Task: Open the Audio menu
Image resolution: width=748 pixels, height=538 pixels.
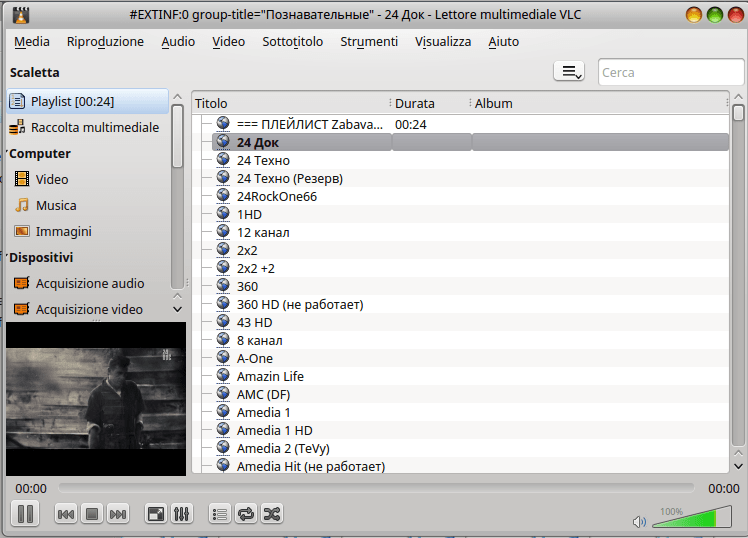Action: tap(178, 42)
